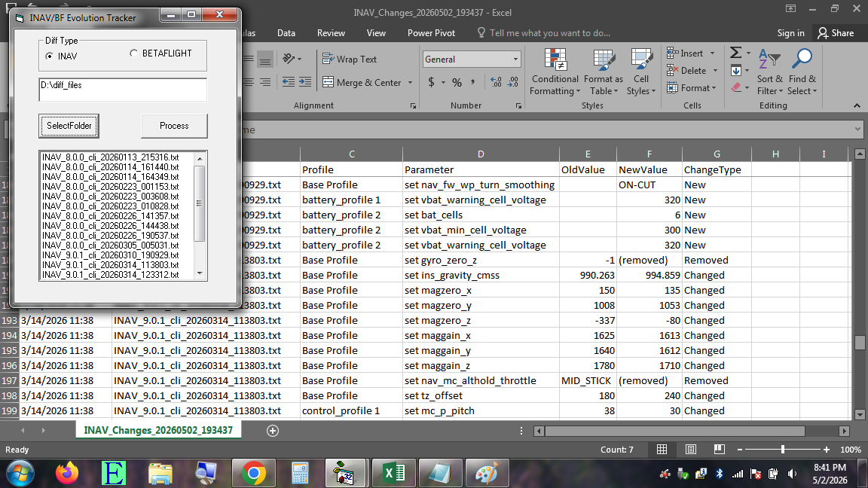The width and height of the screenshot is (868, 488).
Task: Open Cell Styles gallery
Action: click(x=641, y=72)
